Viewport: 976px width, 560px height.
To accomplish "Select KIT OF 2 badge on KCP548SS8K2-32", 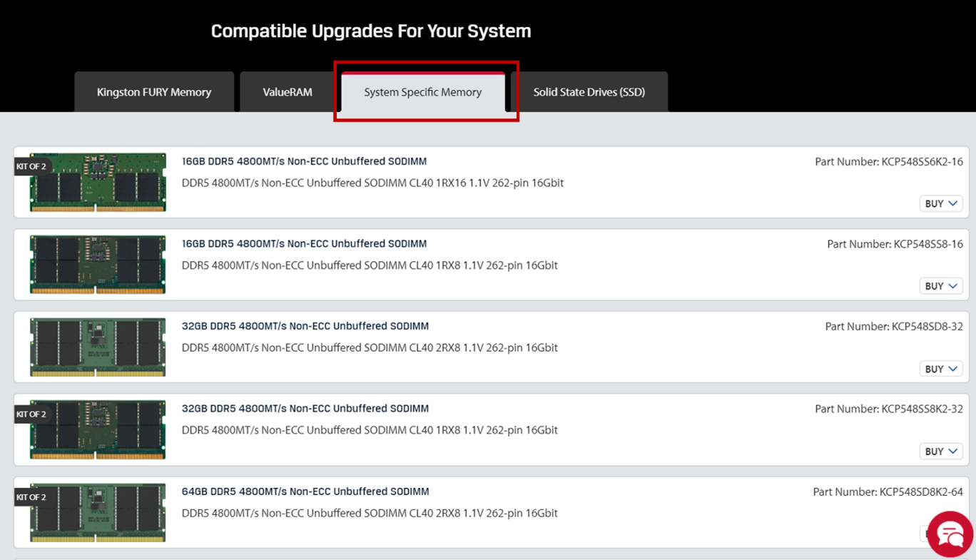I will point(31,414).
